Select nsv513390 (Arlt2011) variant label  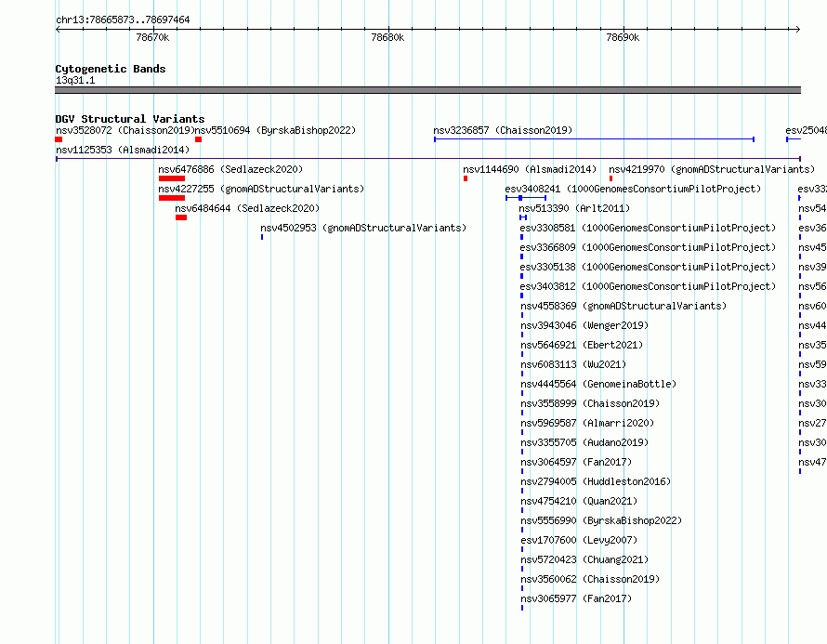[x=574, y=208]
